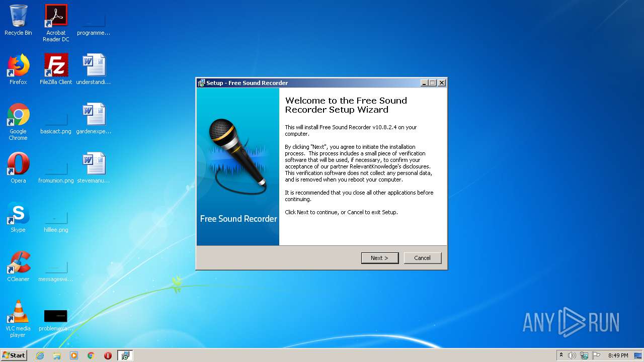Open Internet Explorer in taskbar
This screenshot has height=362, width=644.
(x=40, y=355)
